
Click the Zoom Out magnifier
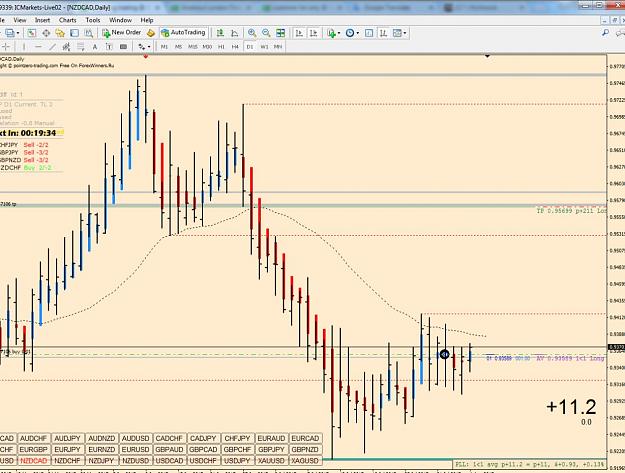(x=266, y=33)
